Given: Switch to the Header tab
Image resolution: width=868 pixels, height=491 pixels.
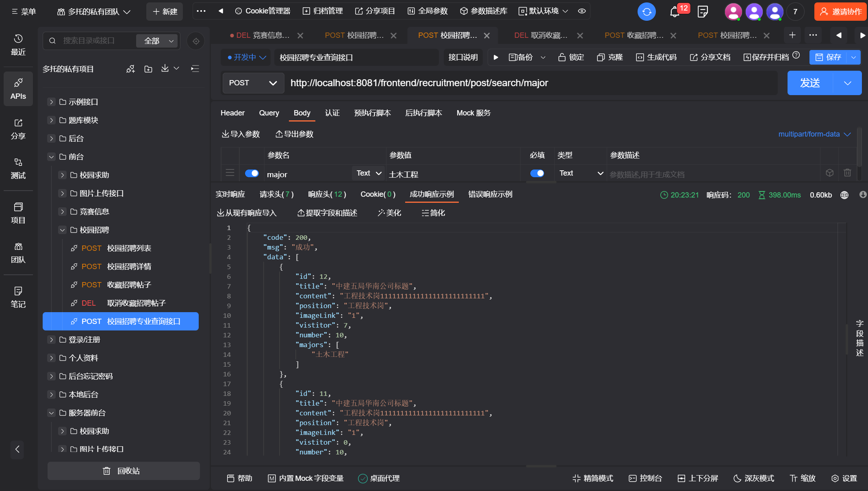Looking at the screenshot, I should (x=232, y=113).
